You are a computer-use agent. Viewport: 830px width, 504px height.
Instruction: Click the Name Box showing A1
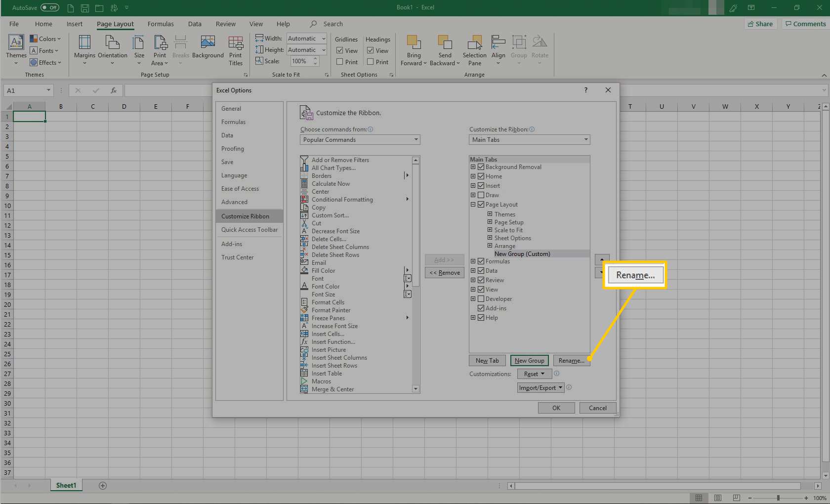click(28, 90)
